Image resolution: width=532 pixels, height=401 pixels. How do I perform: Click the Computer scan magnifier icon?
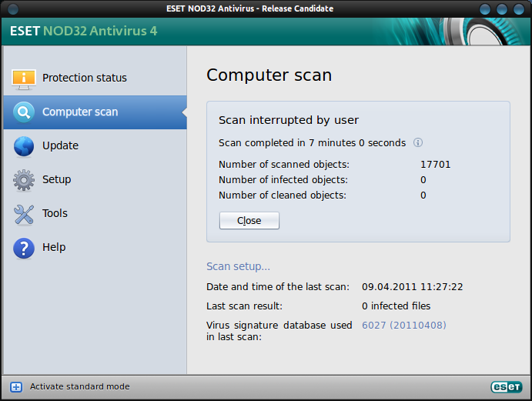click(x=23, y=112)
